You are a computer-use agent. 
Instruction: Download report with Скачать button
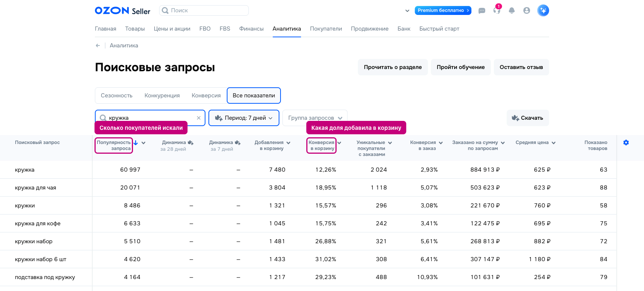528,118
